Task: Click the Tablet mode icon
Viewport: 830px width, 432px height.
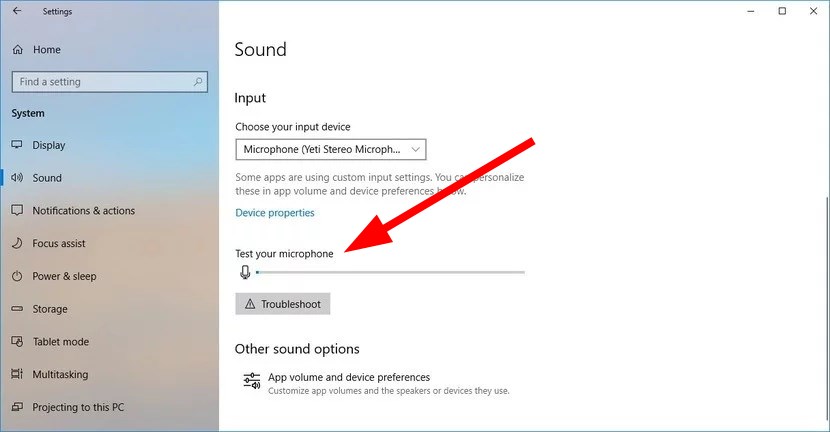Action: tap(17, 342)
